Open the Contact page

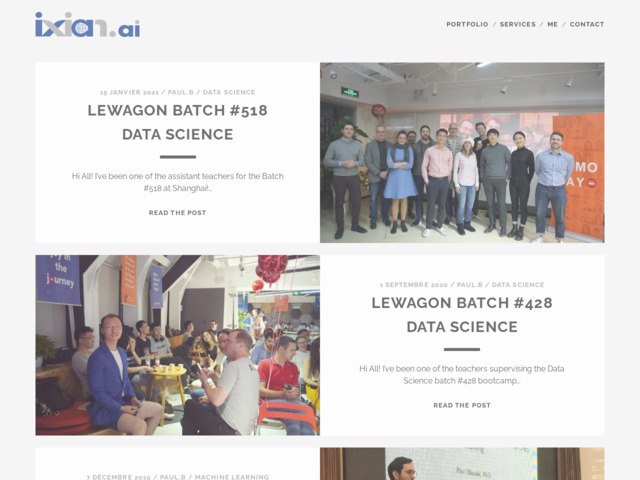[587, 24]
